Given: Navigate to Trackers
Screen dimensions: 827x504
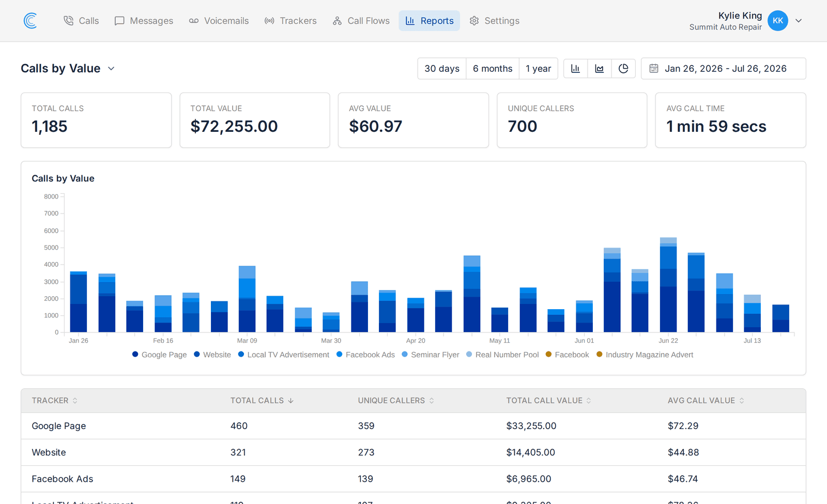Looking at the screenshot, I should 290,21.
